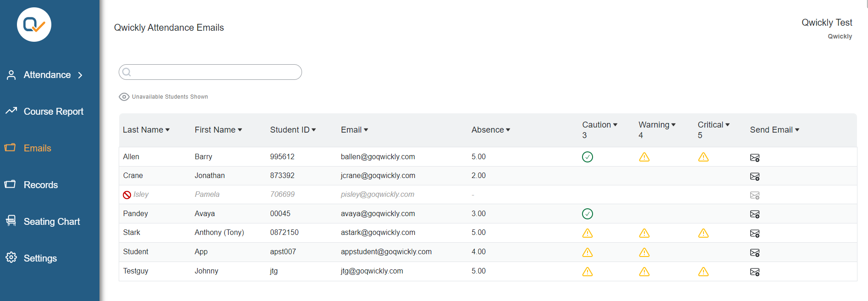
Task: Click appstudent@goqwickly.com email address
Action: [x=386, y=252]
